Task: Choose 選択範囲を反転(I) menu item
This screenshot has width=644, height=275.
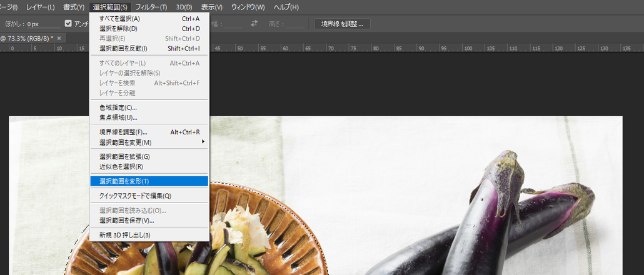Action: click(x=149, y=48)
